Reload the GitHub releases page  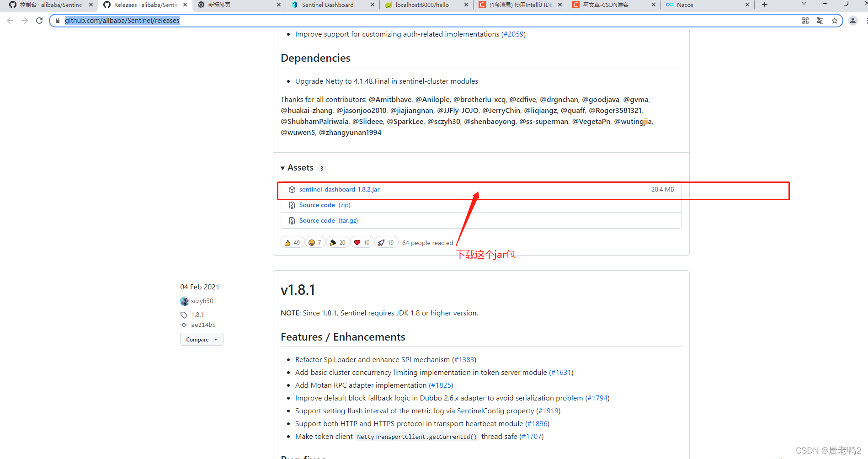click(39, 21)
